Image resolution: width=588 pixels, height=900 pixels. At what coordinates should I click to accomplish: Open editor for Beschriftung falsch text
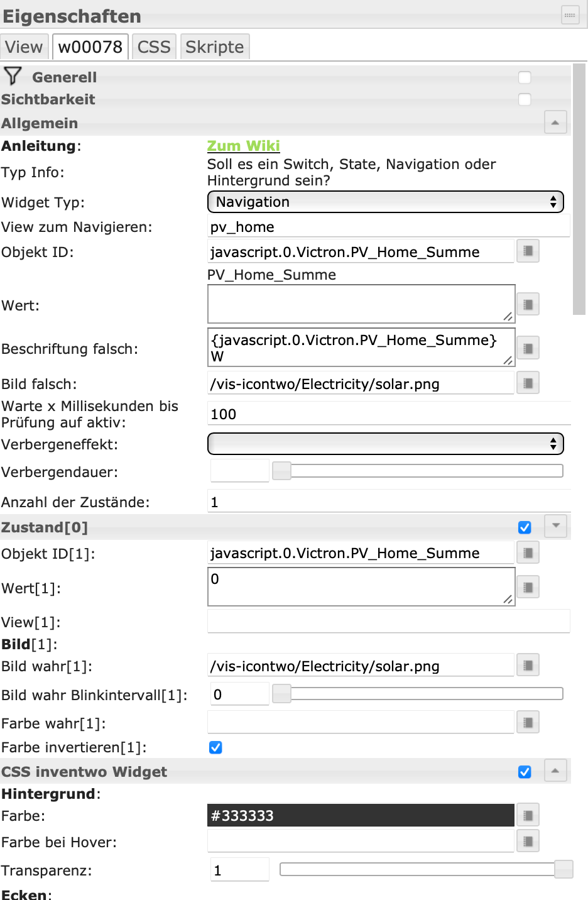coord(528,348)
